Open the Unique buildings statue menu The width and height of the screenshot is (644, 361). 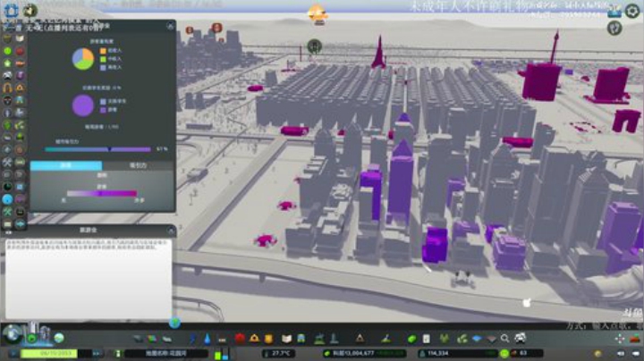pyautogui.click(x=334, y=339)
